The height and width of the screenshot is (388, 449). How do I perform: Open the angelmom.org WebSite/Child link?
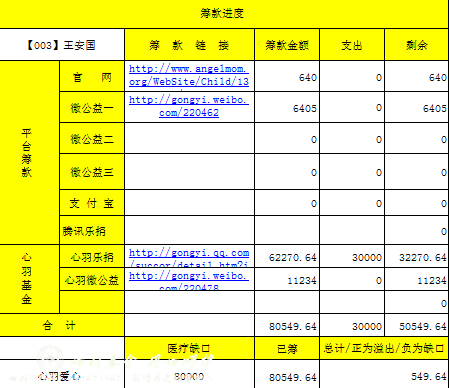[189, 75]
